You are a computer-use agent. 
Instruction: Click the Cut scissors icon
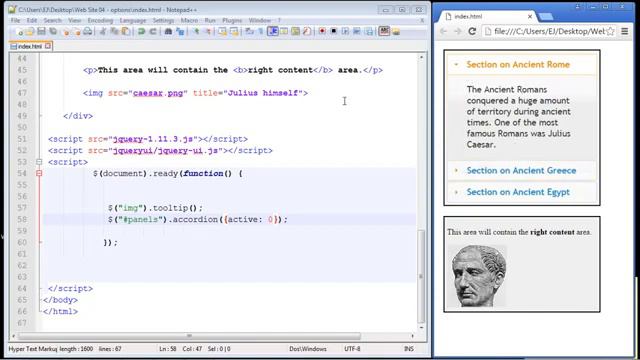pos(102,31)
